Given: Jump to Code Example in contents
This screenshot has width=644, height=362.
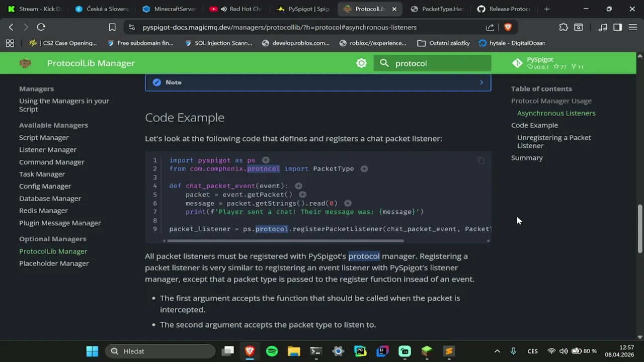Looking at the screenshot, I should [534, 125].
